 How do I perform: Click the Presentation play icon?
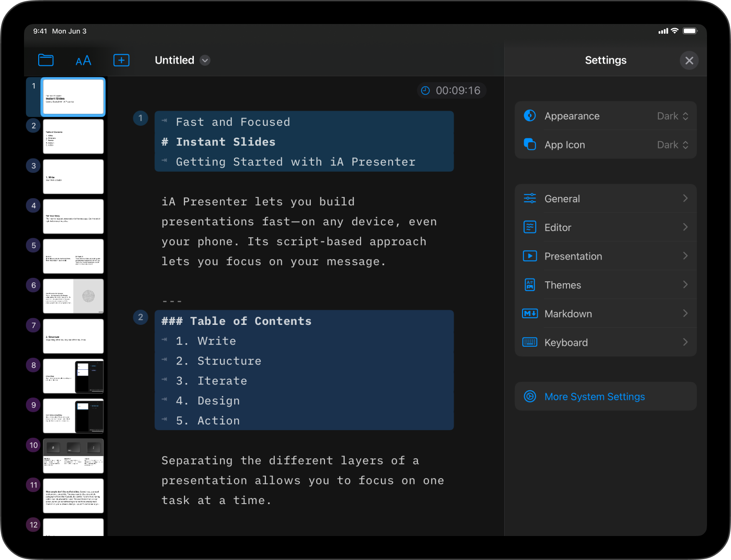click(x=530, y=256)
